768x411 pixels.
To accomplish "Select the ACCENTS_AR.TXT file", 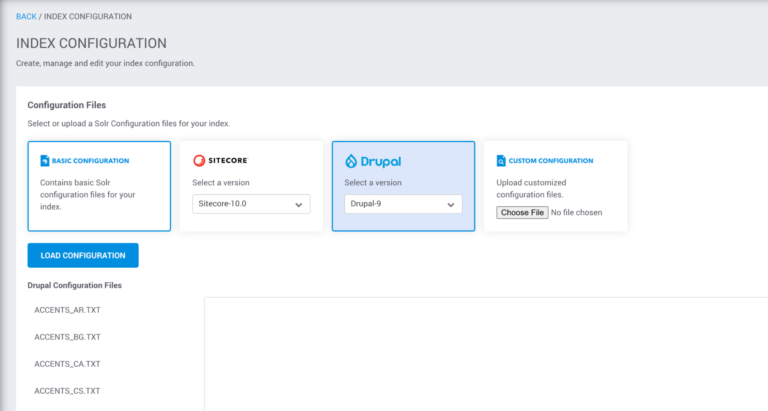I will [x=67, y=310].
